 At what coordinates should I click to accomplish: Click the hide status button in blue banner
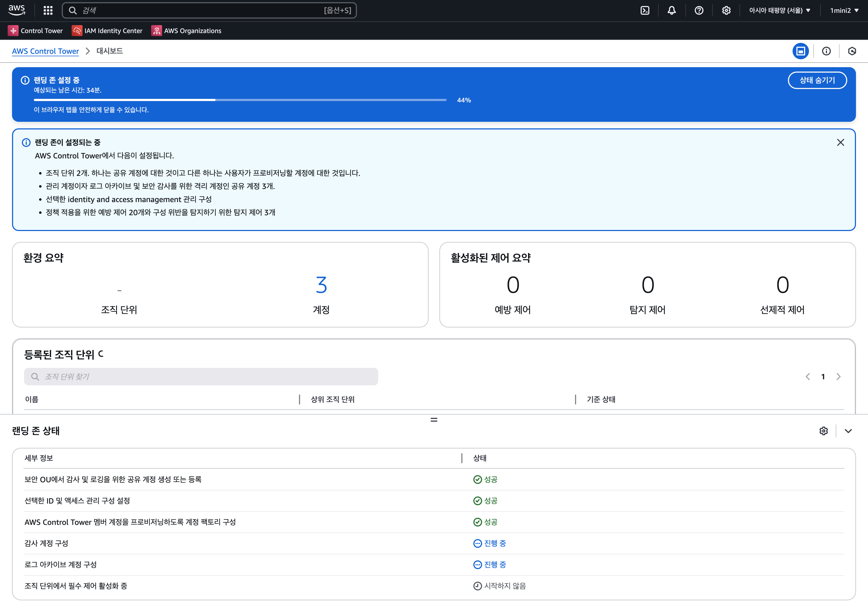[x=817, y=80]
